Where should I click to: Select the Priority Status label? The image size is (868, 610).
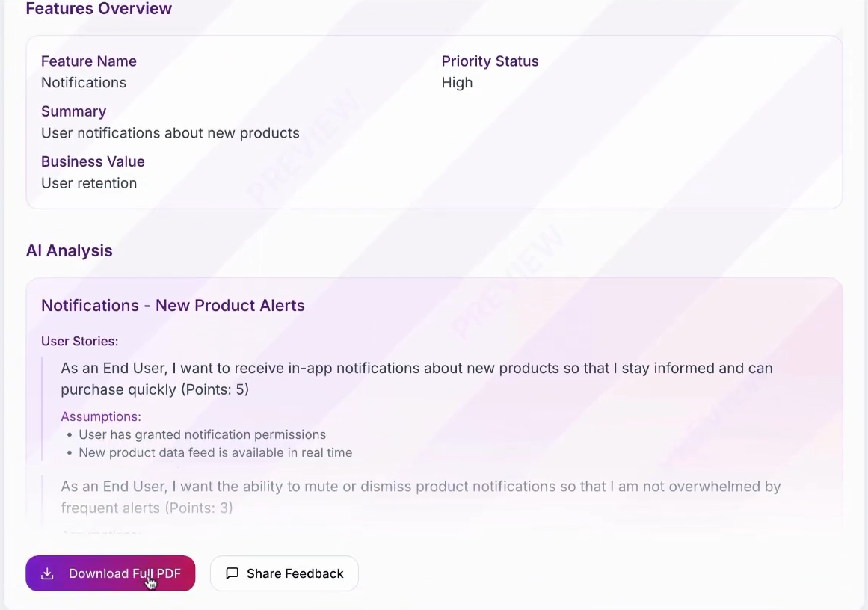(x=490, y=61)
